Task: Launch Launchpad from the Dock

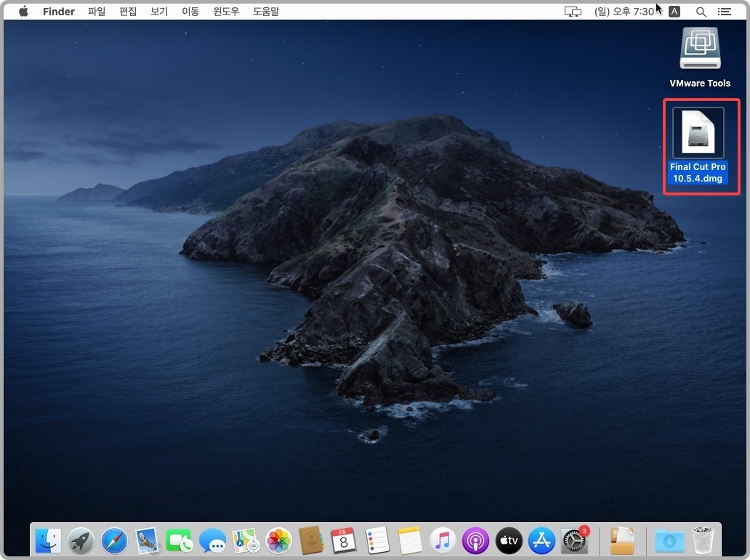Action: [81, 541]
